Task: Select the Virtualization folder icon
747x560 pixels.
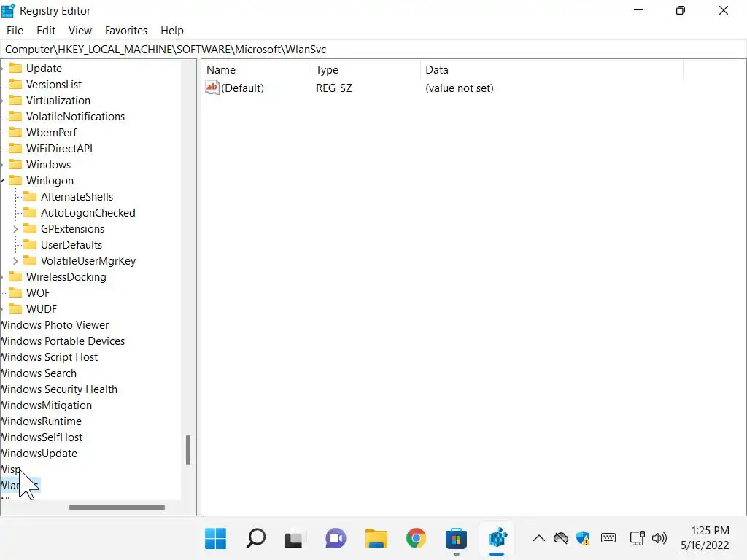Action: coord(16,101)
